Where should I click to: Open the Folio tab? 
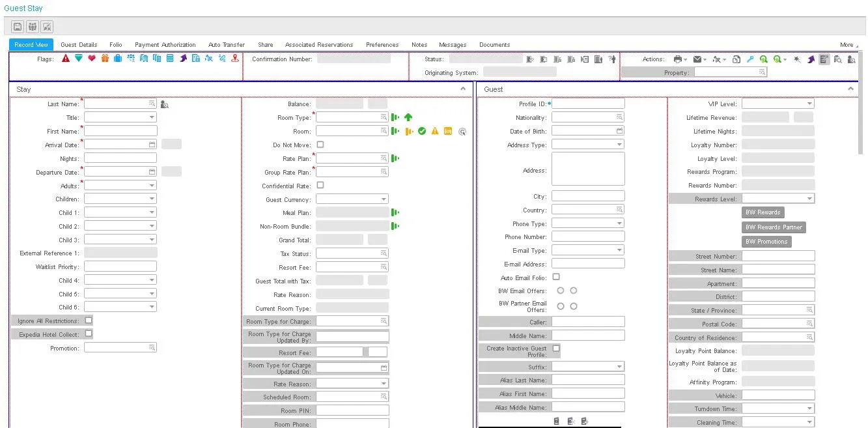pos(116,45)
